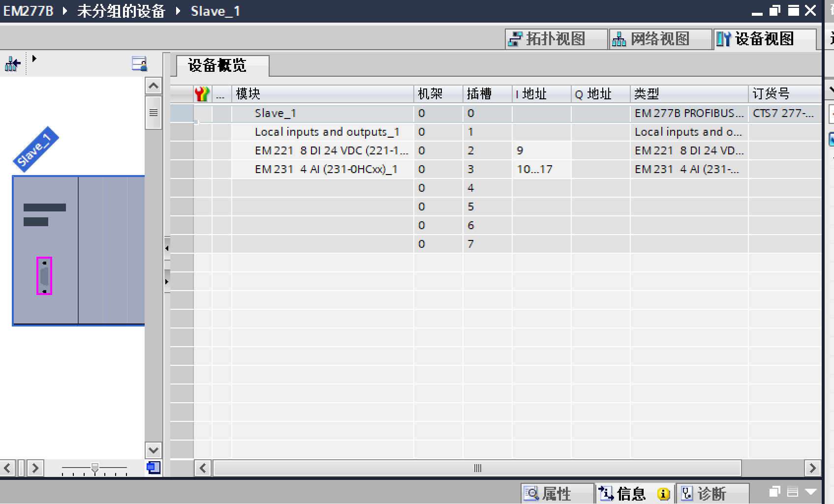This screenshot has height=504, width=834.
Task: Select the Slave_1 row in module table
Action: 495,113
